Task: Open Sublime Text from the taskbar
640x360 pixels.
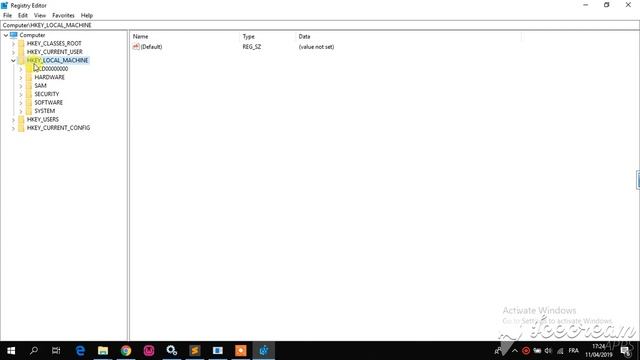Action: pyautogui.click(x=195, y=351)
